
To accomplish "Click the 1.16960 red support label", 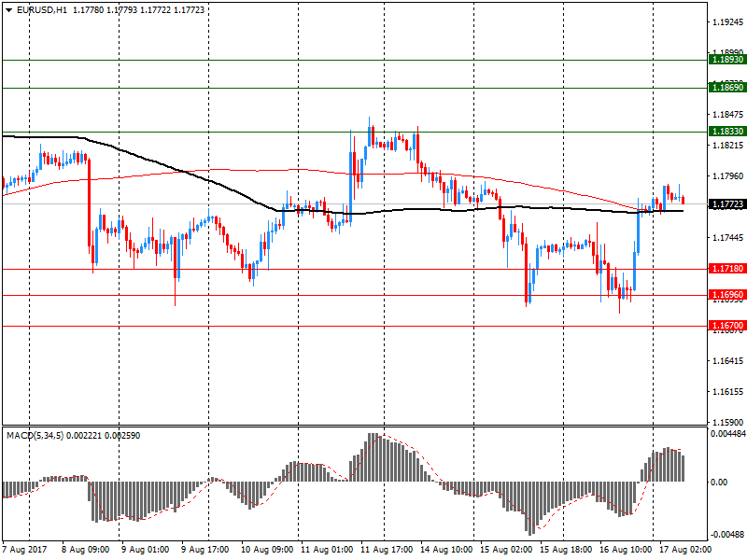I will pos(727,295).
